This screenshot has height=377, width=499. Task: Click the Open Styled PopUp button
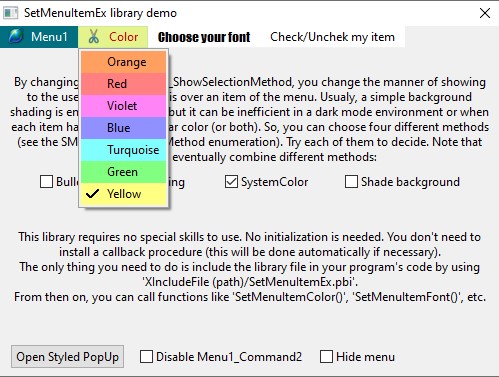click(x=68, y=357)
